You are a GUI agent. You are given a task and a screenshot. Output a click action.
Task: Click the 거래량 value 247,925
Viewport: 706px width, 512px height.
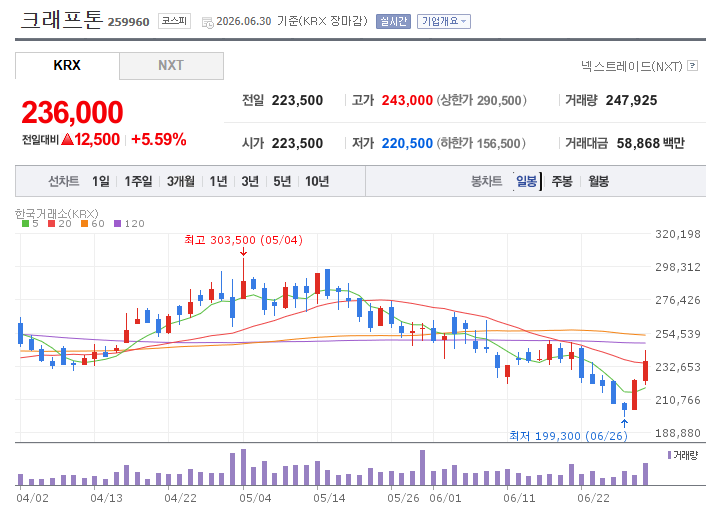tap(631, 100)
